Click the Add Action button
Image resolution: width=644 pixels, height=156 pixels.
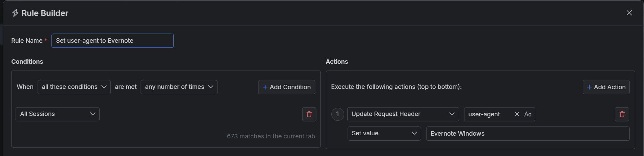(x=606, y=87)
